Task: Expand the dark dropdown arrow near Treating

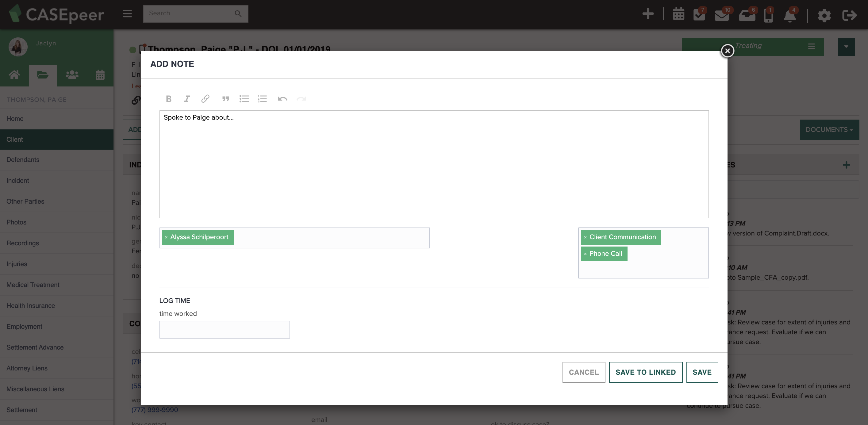Action: tap(847, 47)
